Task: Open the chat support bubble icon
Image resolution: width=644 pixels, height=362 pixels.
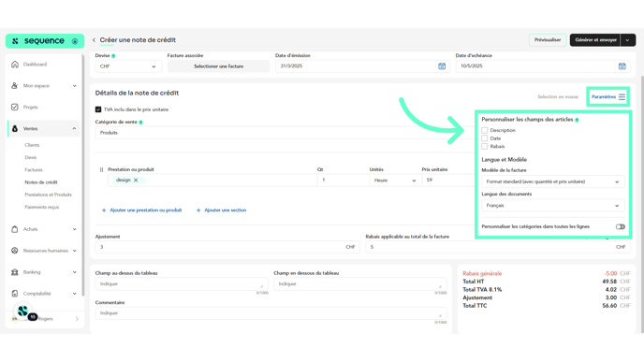Action: coord(23,311)
